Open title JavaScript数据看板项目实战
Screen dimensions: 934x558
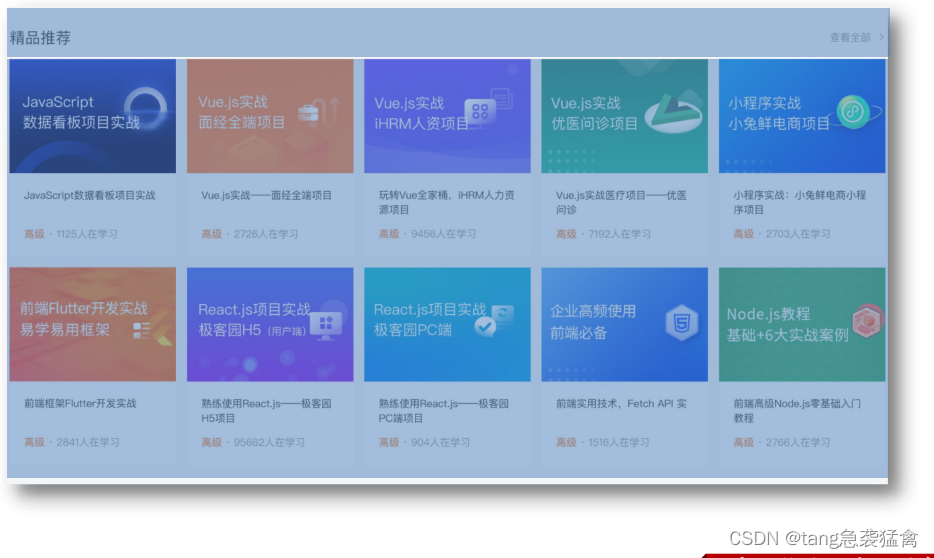[89, 195]
